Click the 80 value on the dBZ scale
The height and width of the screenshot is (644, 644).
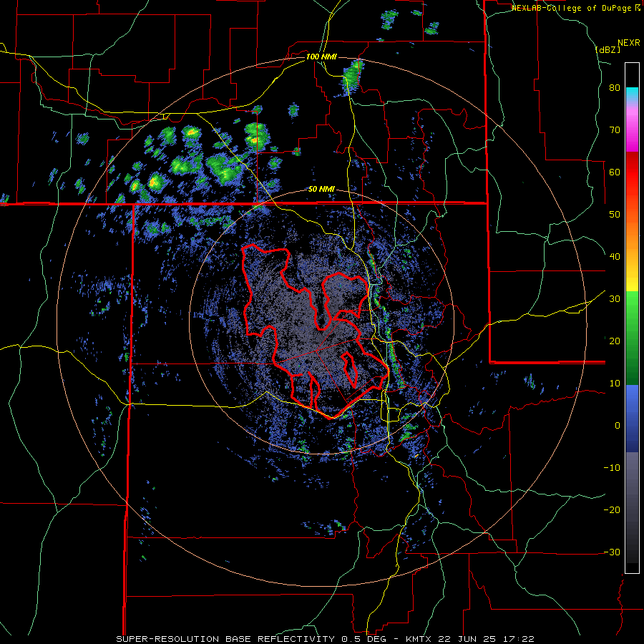point(615,88)
